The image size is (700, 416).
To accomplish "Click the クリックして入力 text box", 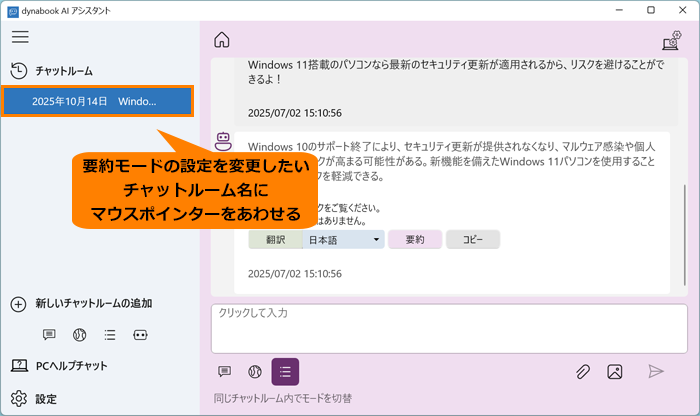I will pos(449,329).
